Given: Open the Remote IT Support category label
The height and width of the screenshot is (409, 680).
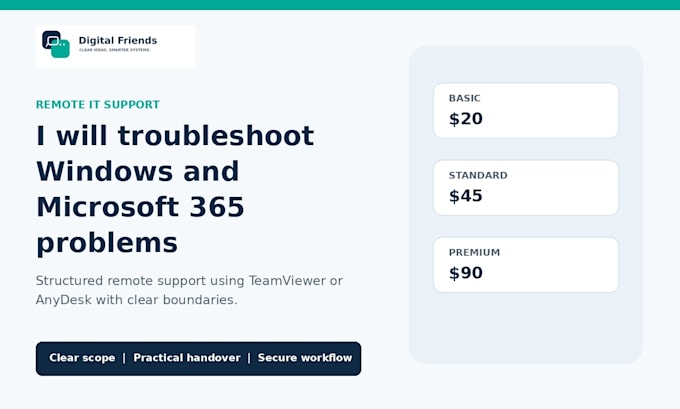Looking at the screenshot, I should coord(98,105).
